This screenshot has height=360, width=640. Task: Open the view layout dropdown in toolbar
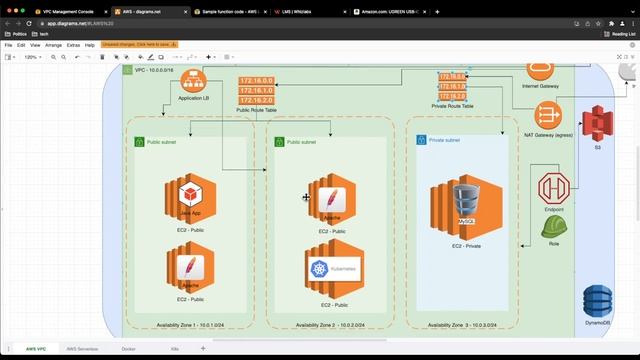[x=10, y=57]
